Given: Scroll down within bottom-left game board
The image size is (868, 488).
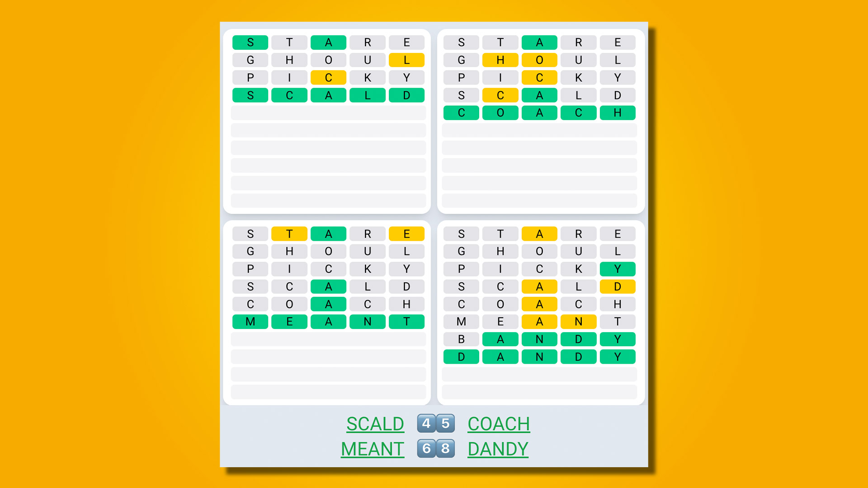Looking at the screenshot, I should 327,371.
